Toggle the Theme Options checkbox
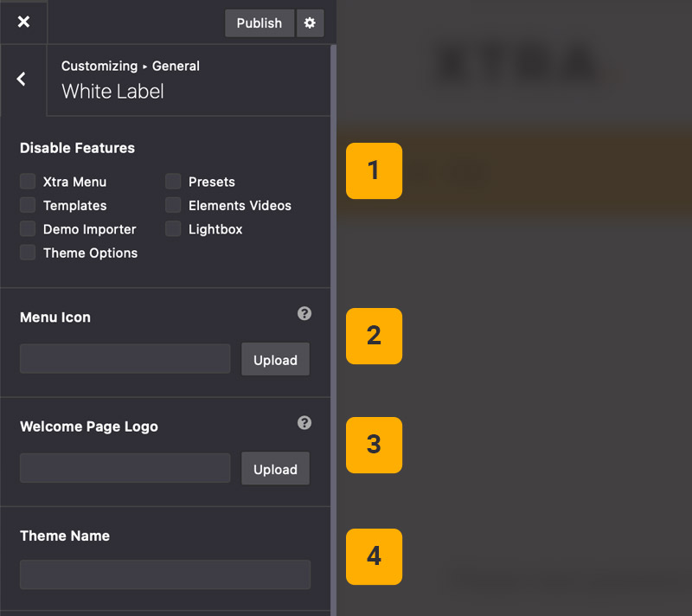 pyautogui.click(x=29, y=253)
